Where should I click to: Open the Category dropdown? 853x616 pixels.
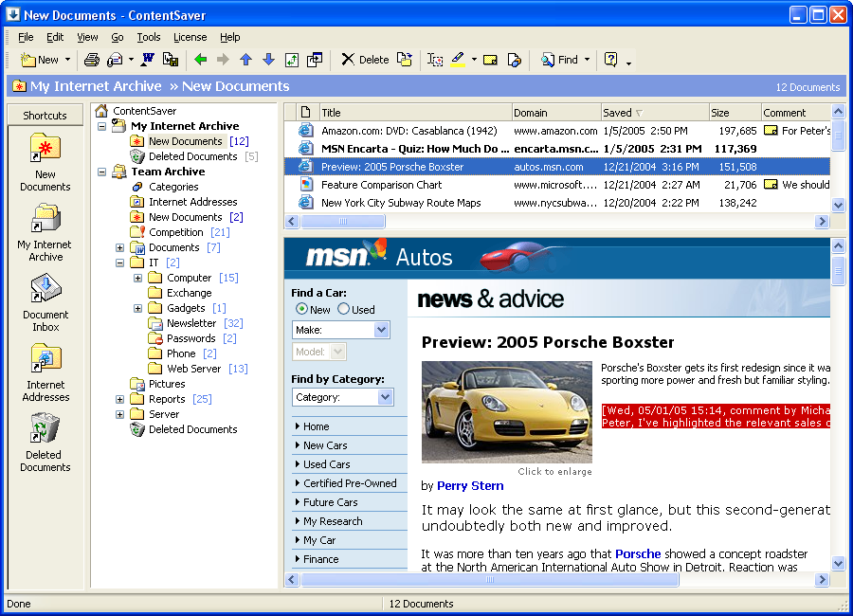tap(343, 397)
